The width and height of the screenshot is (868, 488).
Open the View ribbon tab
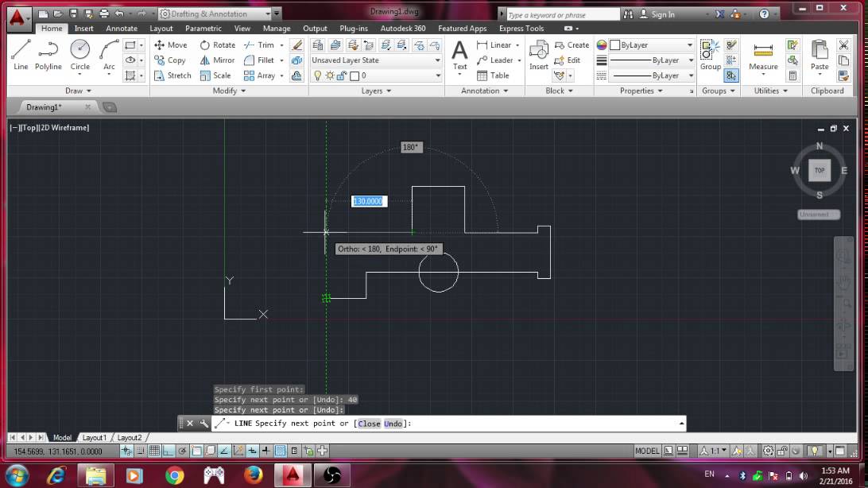pyautogui.click(x=242, y=29)
